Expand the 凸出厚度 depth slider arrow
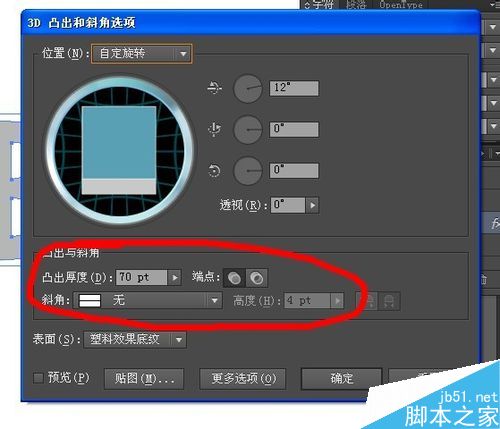 [x=174, y=277]
